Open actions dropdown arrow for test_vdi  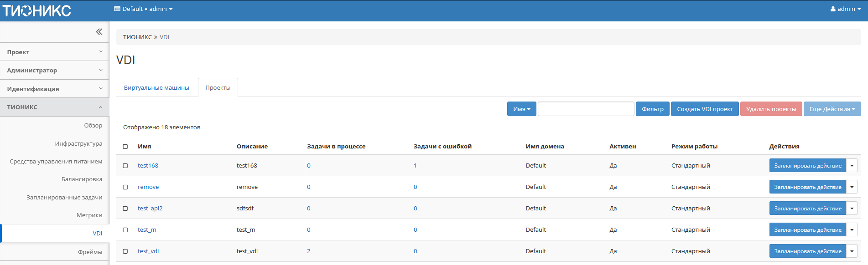852,251
